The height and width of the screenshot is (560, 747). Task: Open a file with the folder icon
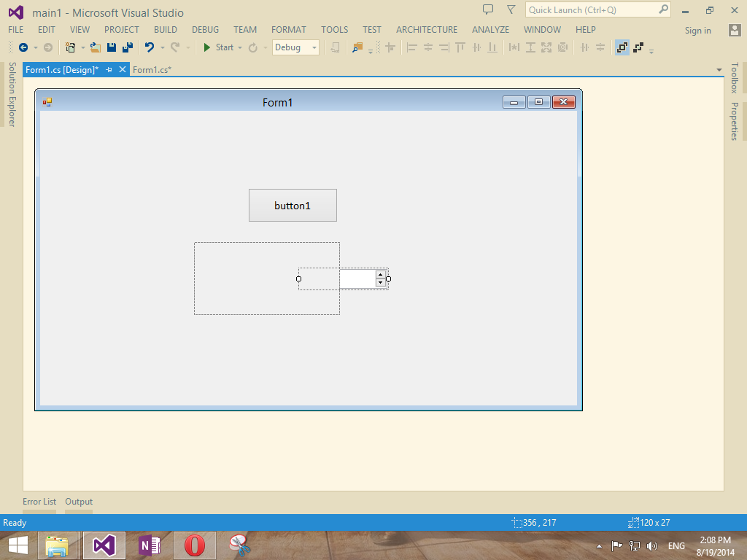click(96, 47)
